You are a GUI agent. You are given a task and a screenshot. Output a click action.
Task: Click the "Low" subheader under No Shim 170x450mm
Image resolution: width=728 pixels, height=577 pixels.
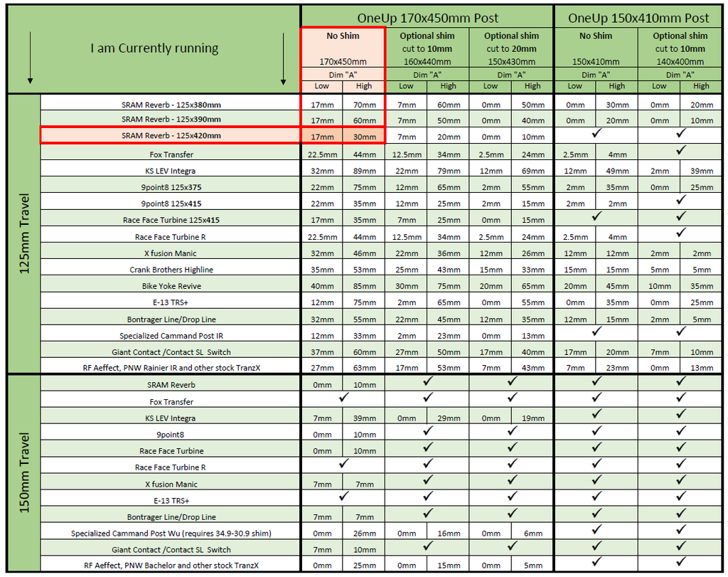click(x=322, y=86)
